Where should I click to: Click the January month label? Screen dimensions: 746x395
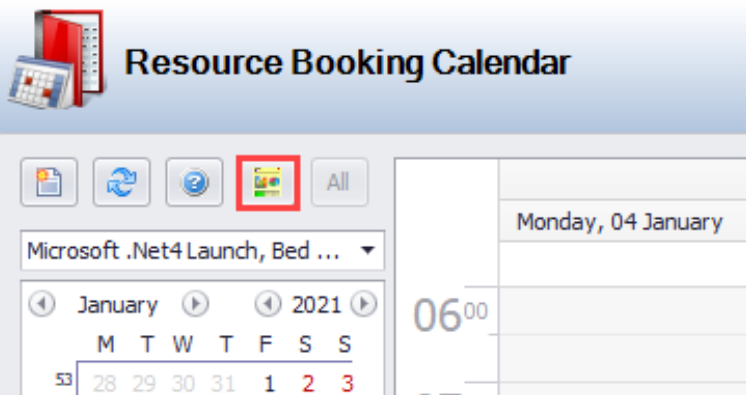coord(118,305)
